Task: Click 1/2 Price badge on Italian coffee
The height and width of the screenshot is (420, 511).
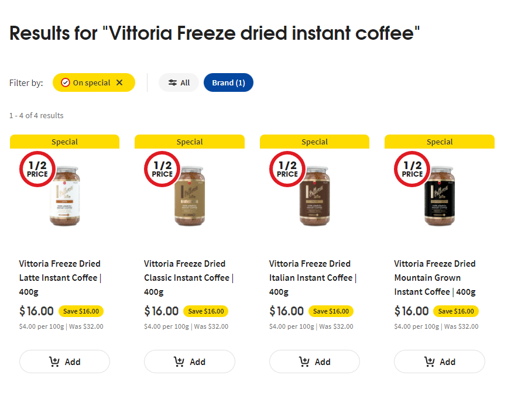Action: point(287,169)
